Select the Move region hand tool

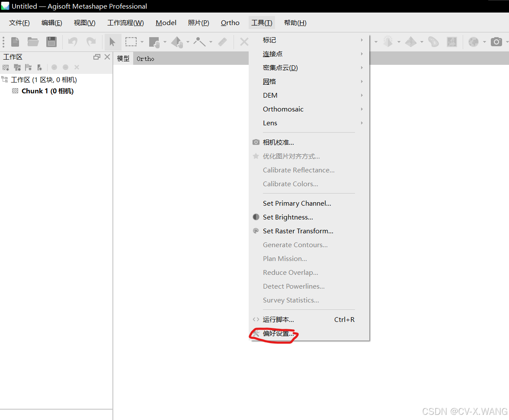[x=154, y=42]
